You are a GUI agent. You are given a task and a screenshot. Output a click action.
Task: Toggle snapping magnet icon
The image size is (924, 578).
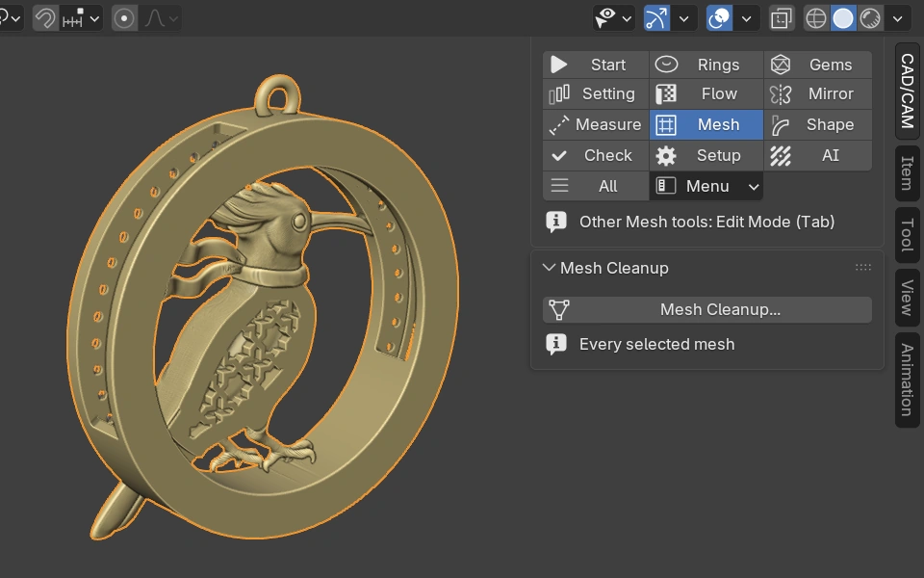tap(45, 18)
